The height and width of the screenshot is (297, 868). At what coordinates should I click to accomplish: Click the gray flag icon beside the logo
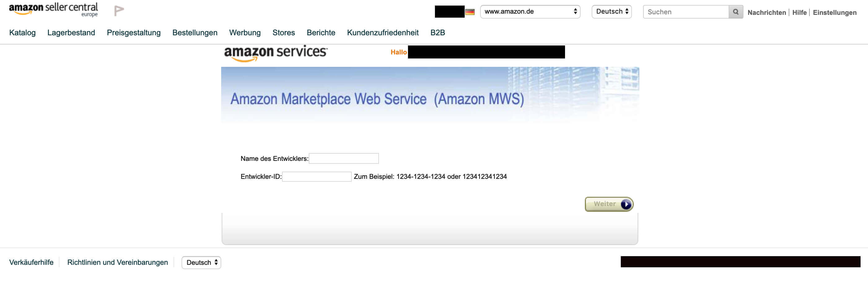[x=119, y=11]
